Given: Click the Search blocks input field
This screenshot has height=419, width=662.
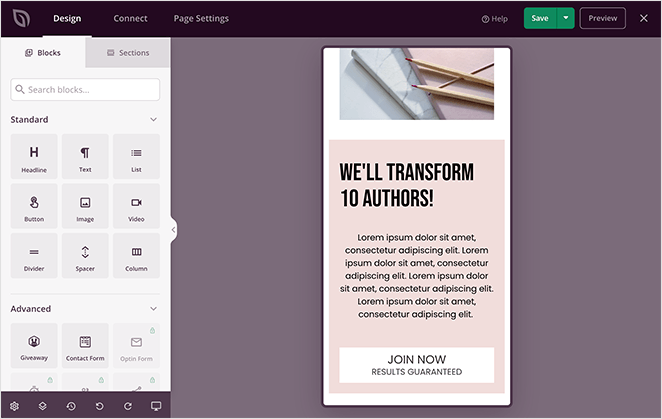Looking at the screenshot, I should [x=85, y=90].
